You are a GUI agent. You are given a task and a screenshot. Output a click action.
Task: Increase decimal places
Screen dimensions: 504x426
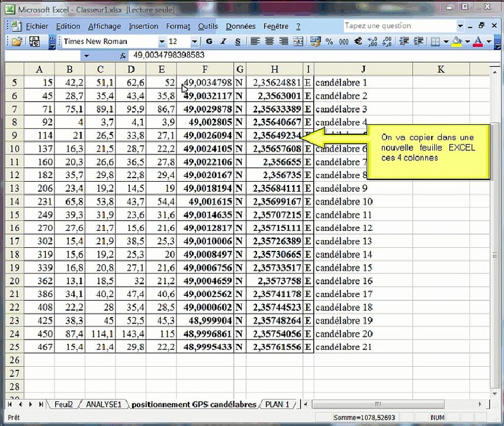(x=373, y=41)
